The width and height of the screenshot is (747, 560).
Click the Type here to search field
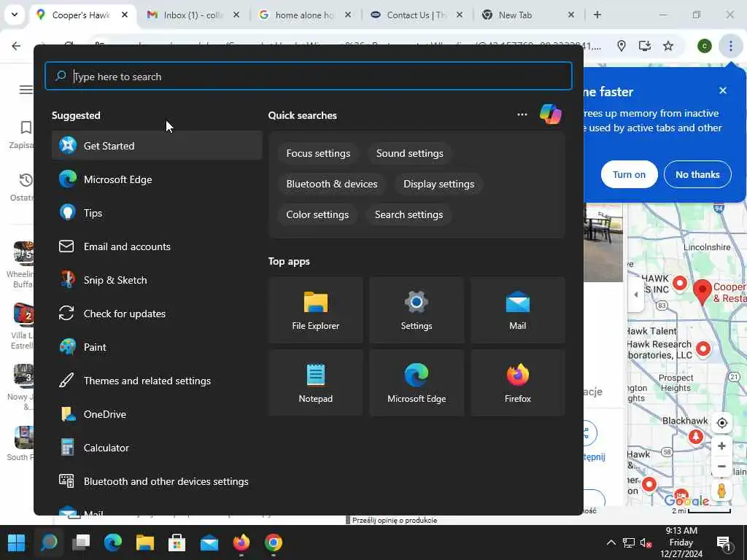309,76
